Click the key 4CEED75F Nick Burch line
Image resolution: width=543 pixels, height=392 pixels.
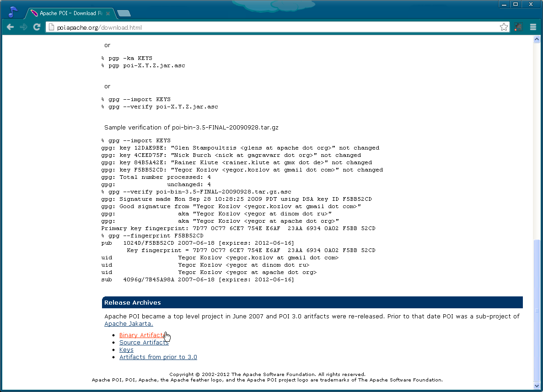231,155
